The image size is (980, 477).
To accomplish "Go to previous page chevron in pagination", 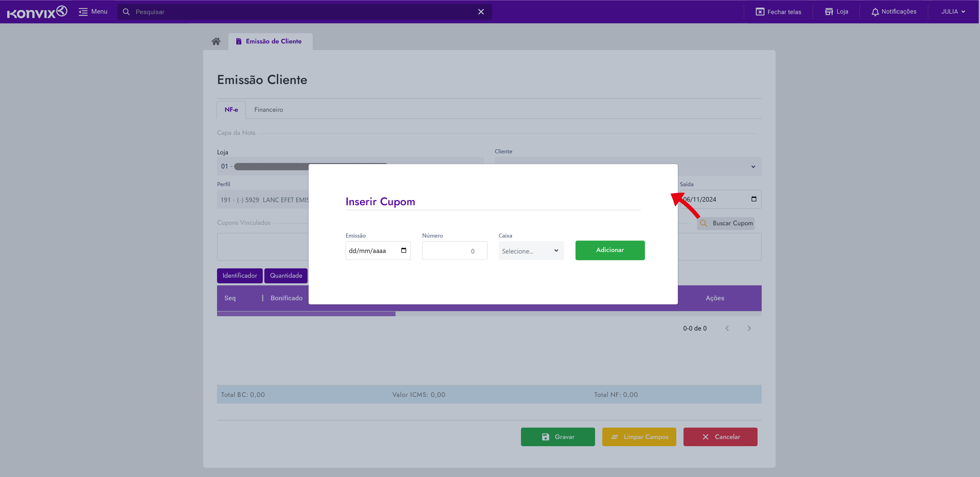I will tap(727, 328).
